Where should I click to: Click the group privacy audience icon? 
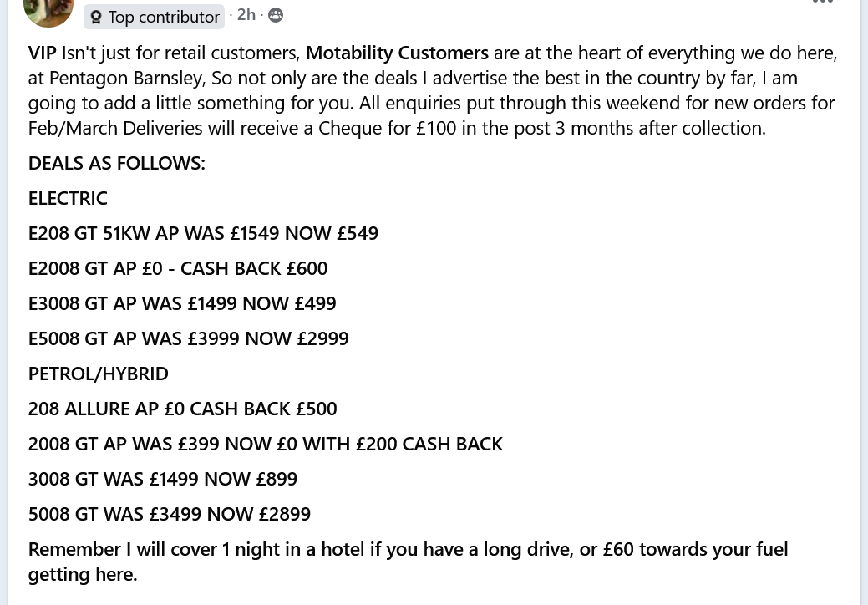pyautogui.click(x=276, y=15)
